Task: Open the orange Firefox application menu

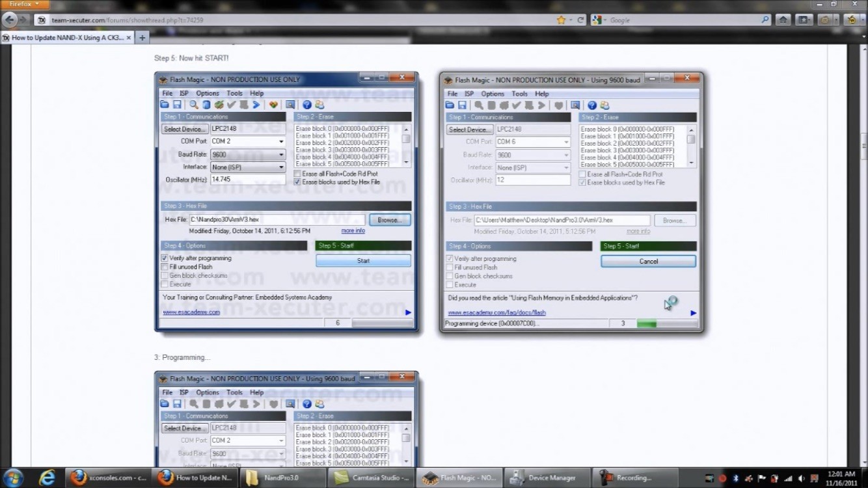Action: 23,4
